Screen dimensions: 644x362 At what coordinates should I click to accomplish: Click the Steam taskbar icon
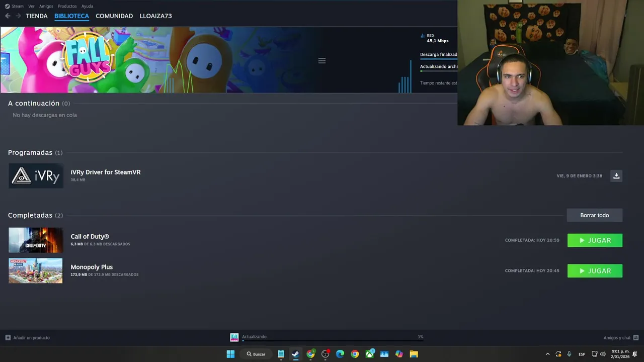[x=295, y=354]
